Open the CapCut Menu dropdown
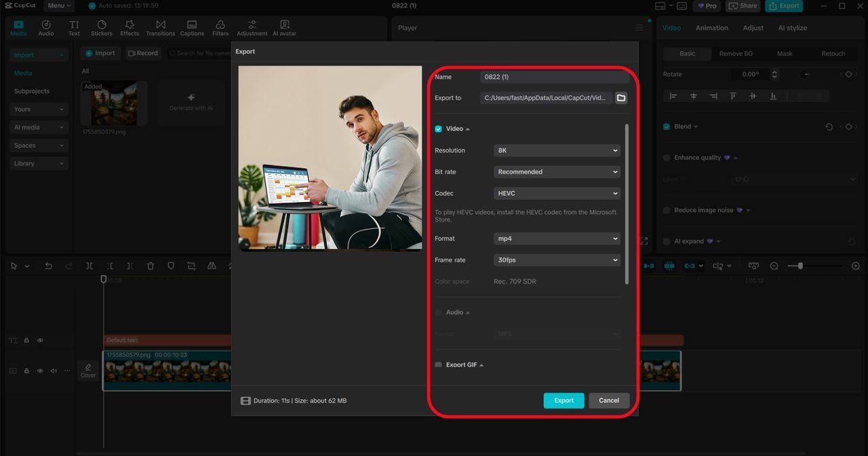Screen dimensions: 868x456 tap(59, 5)
